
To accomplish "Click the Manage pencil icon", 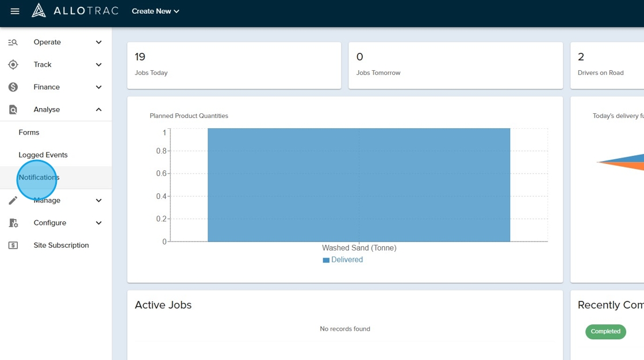I will coord(13,200).
